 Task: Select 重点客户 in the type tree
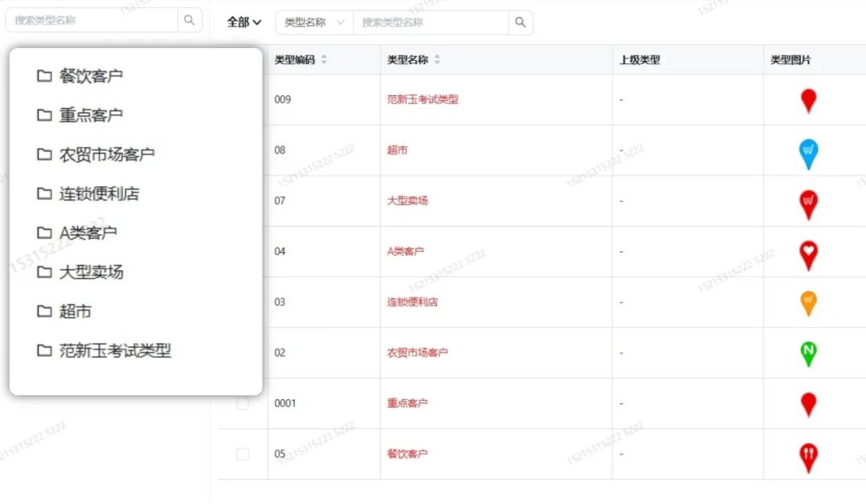point(91,115)
